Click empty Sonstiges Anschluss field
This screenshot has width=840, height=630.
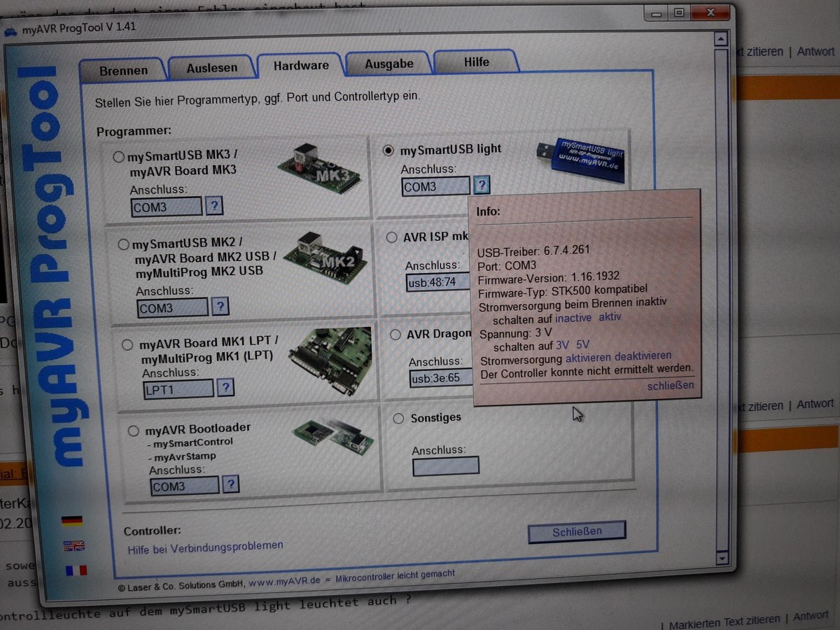(x=446, y=466)
